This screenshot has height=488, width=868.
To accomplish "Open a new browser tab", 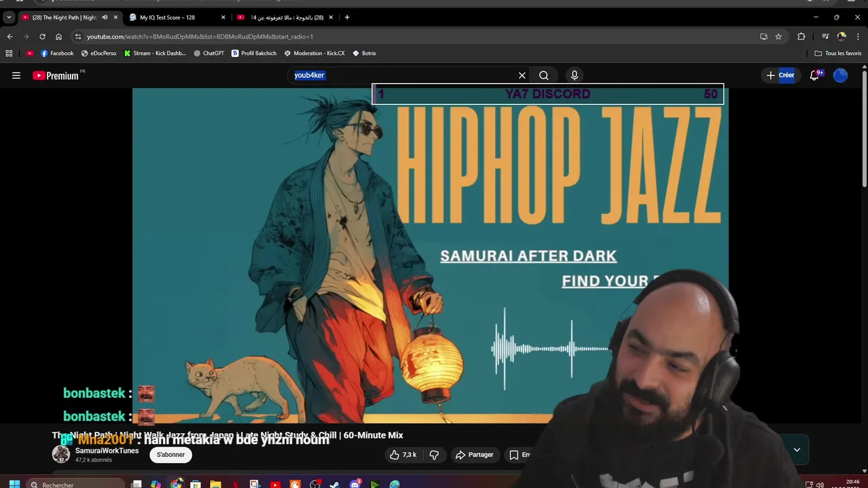I will (x=347, y=18).
